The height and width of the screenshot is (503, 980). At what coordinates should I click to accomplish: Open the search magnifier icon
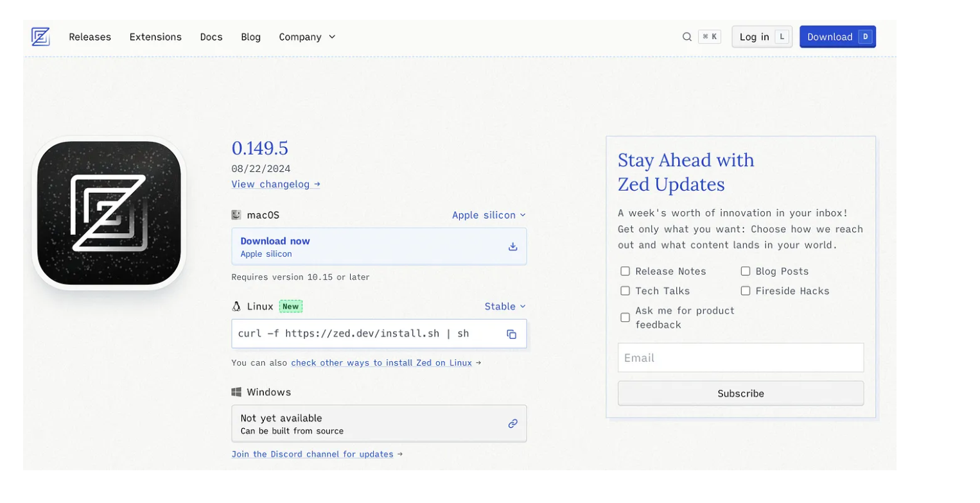[x=687, y=37]
